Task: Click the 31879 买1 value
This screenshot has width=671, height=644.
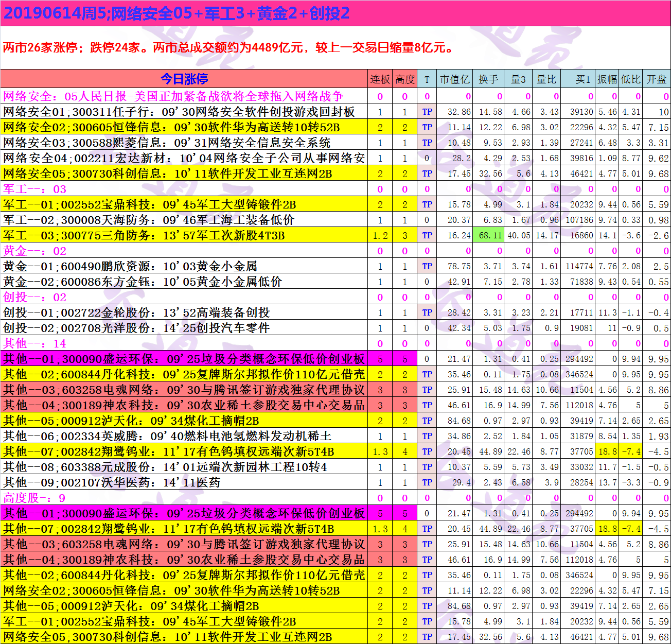Action: (581, 436)
